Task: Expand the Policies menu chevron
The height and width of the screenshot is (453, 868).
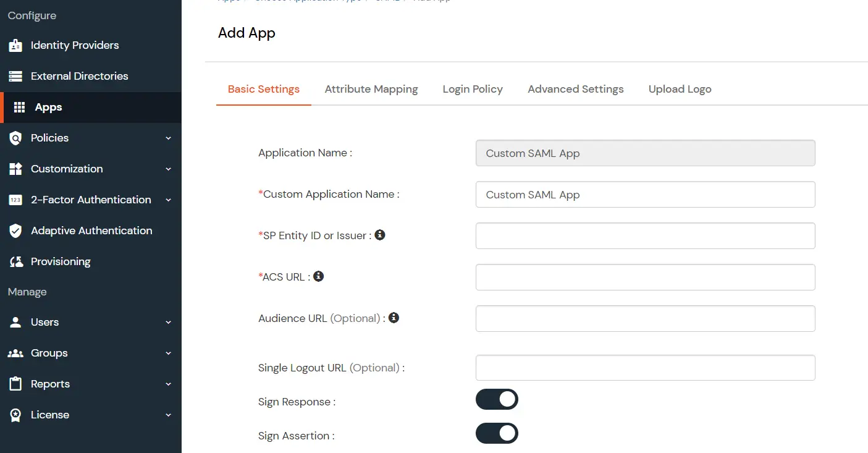Action: click(168, 138)
